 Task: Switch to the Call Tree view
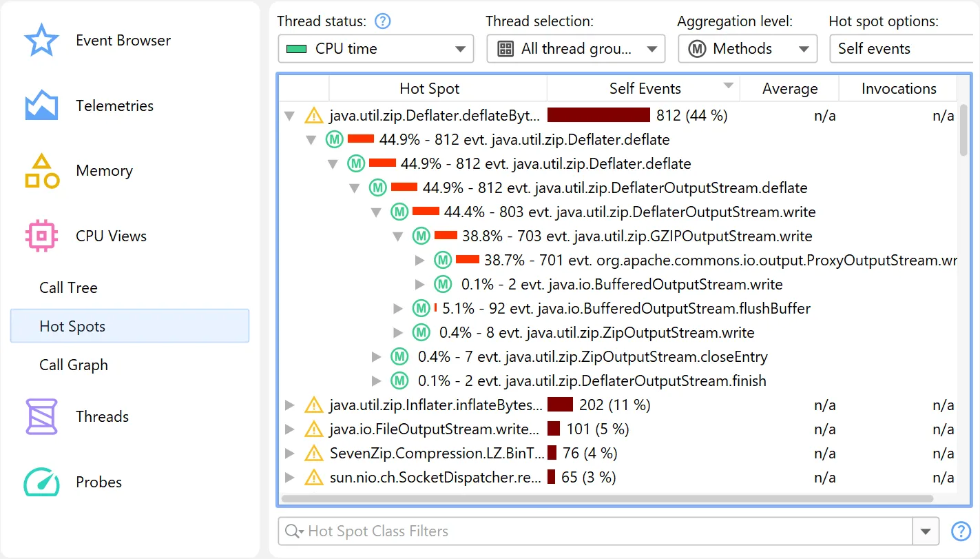pyautogui.click(x=68, y=287)
